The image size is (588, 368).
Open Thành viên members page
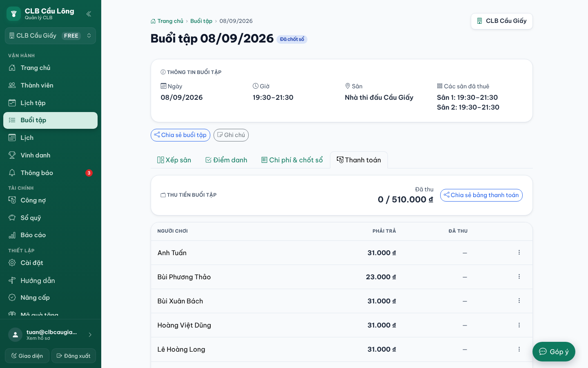tap(50, 85)
